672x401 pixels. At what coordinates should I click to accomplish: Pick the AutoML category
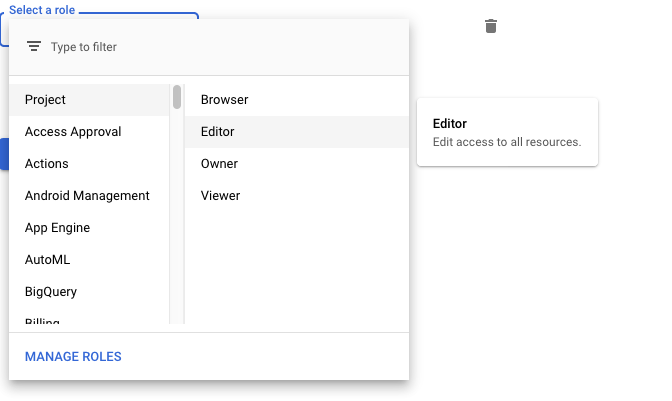tap(89, 260)
